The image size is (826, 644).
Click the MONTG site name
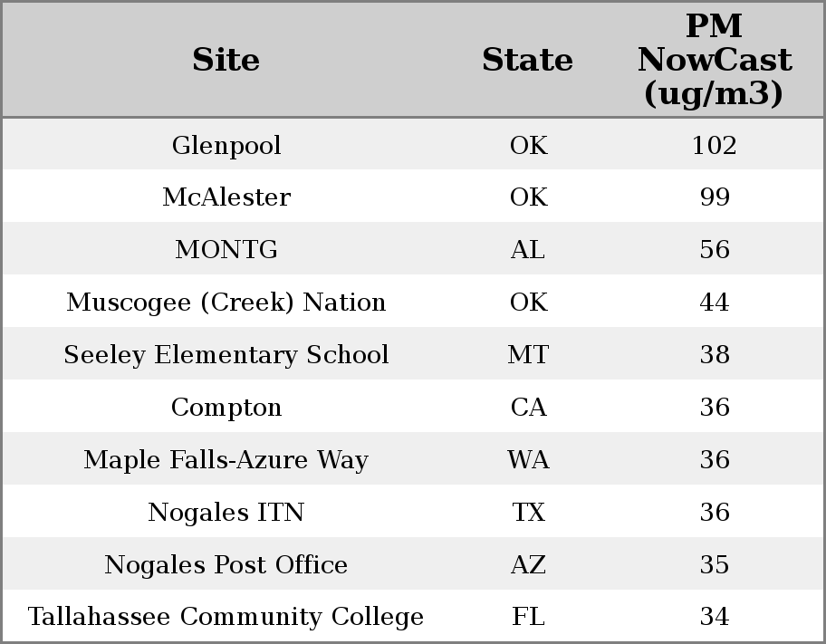click(226, 250)
